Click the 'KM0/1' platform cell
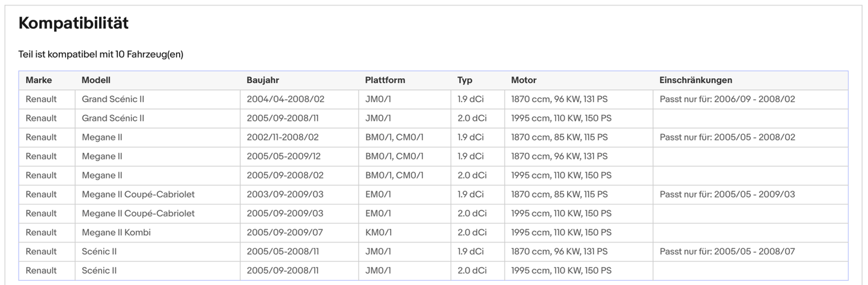 coord(378,232)
